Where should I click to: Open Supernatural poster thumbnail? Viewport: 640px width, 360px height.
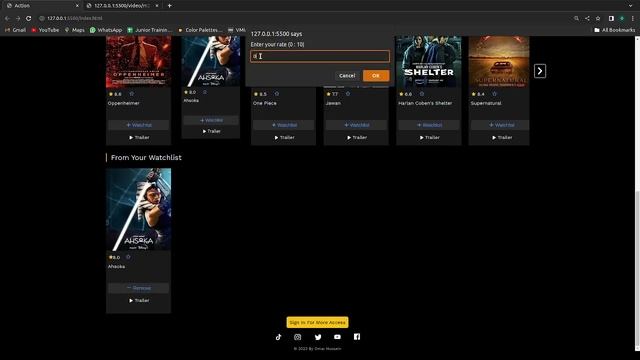(499, 62)
